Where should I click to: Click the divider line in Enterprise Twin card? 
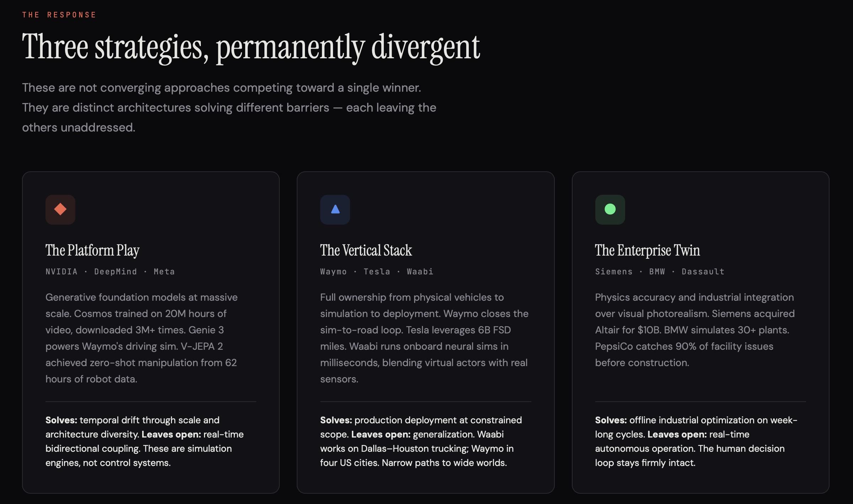(x=700, y=402)
